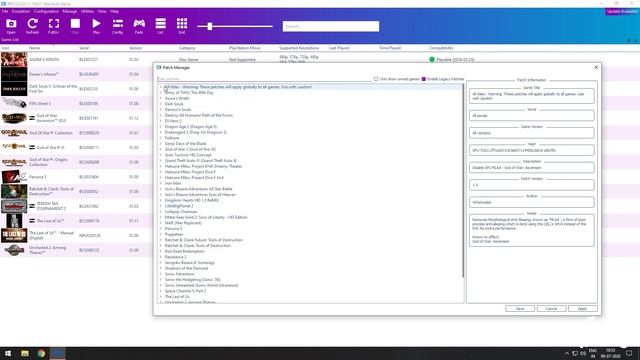This screenshot has height=360, width=640.
Task: Select the Dark Souls II game icon
Action: click(14, 89)
